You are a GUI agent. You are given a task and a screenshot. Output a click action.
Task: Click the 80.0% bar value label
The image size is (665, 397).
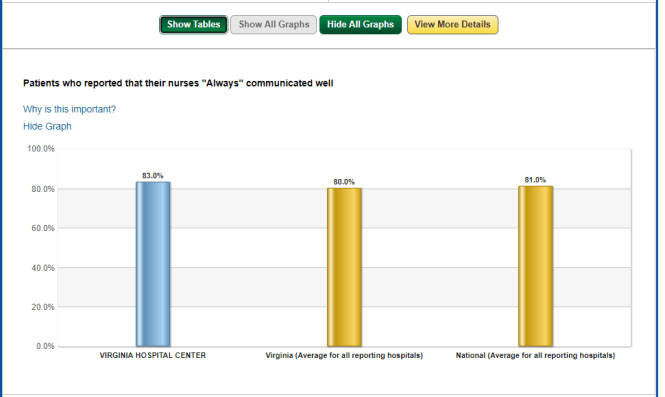[344, 182]
